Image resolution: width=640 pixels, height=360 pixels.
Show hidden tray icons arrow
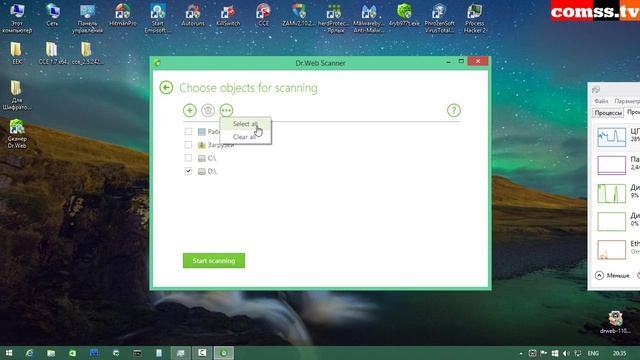tap(521, 353)
